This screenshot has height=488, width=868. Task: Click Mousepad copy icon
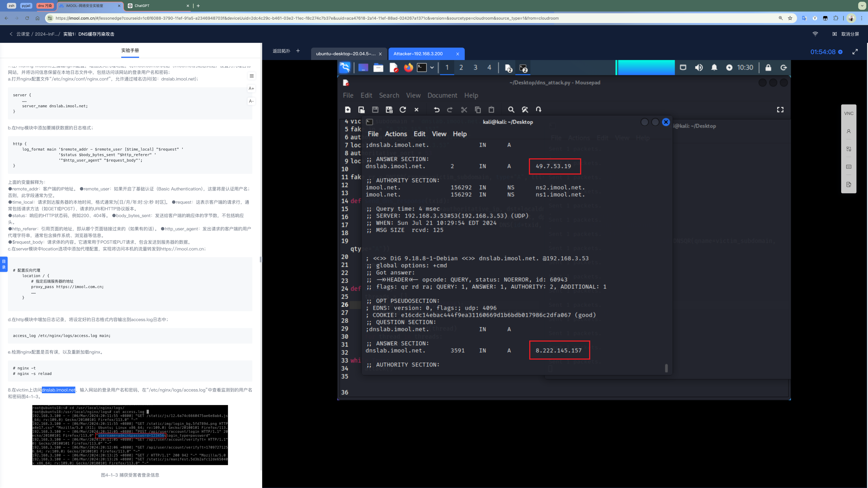(478, 110)
